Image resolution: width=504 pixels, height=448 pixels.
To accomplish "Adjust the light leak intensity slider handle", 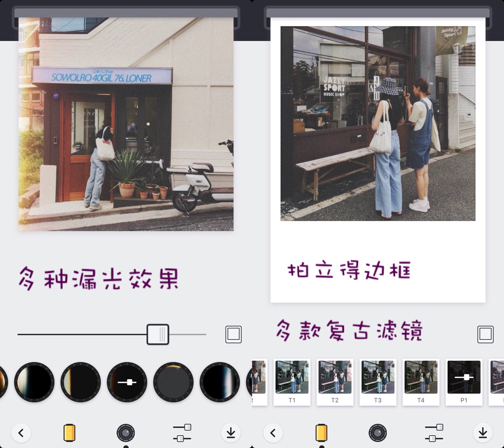I will pos(158,334).
